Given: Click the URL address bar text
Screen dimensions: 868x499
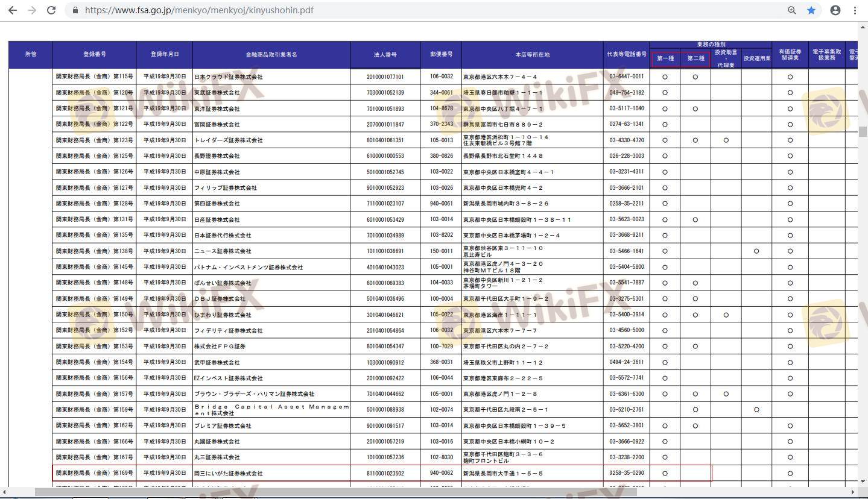Looking at the screenshot, I should (199, 10).
